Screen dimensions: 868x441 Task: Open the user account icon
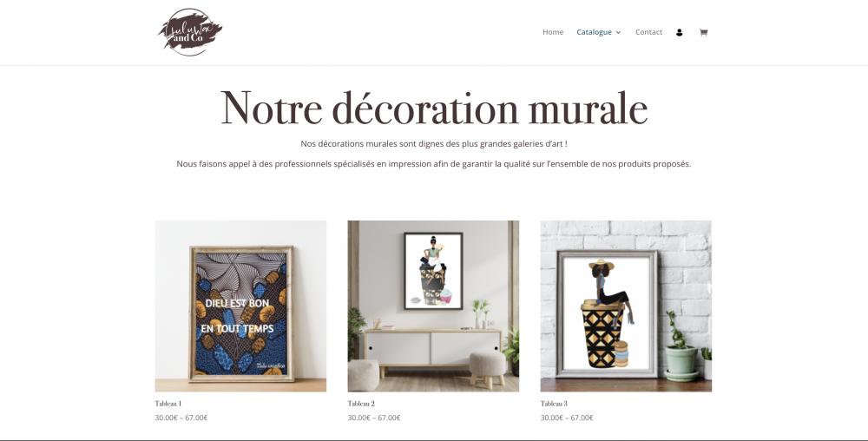point(680,33)
